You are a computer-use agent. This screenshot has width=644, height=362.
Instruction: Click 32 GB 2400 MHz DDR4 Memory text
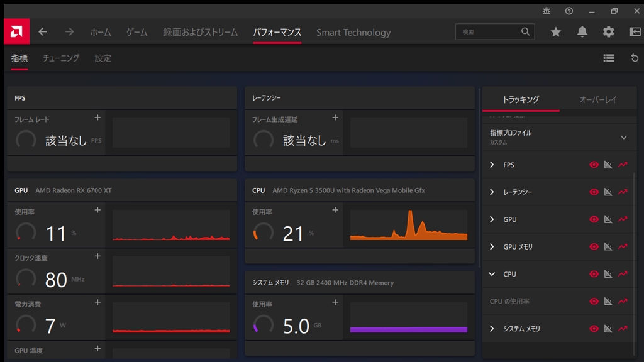pyautogui.click(x=345, y=283)
